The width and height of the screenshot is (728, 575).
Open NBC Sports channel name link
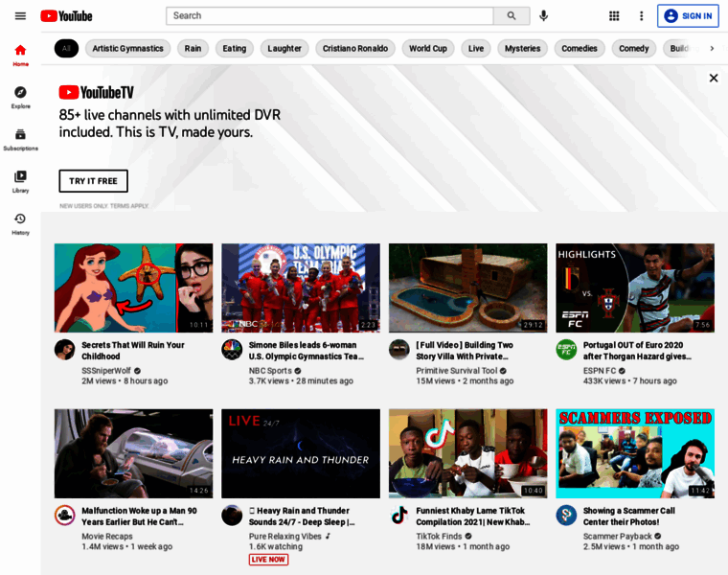[270, 371]
